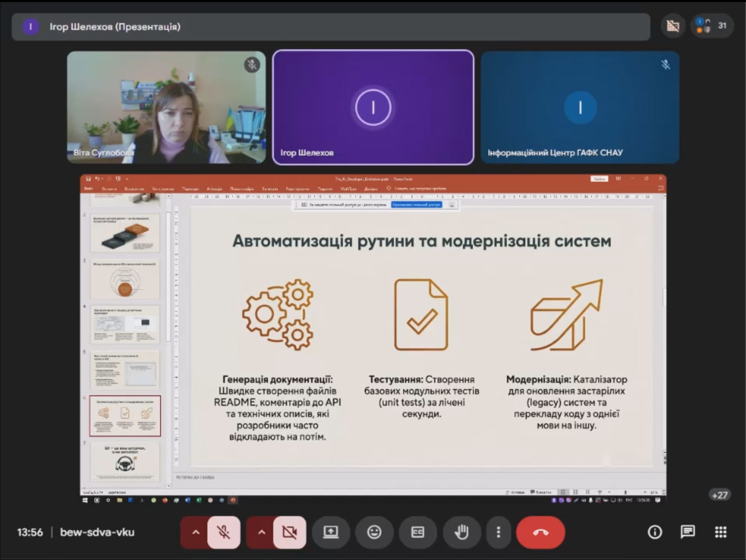Open the more options three-dot menu

(498, 532)
